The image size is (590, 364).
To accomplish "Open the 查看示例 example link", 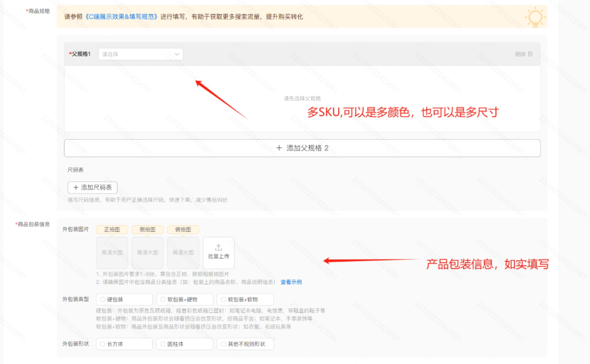I will coord(291,282).
